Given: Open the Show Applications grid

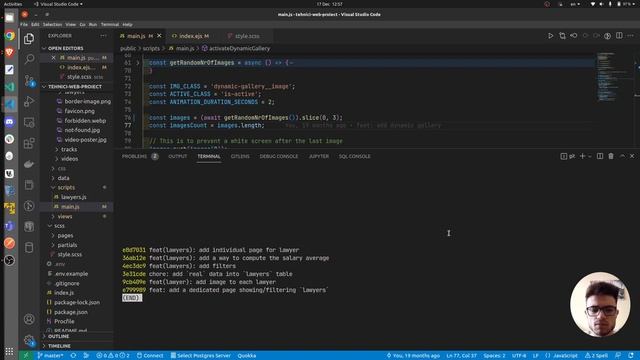Looking at the screenshot, I should click(9, 351).
